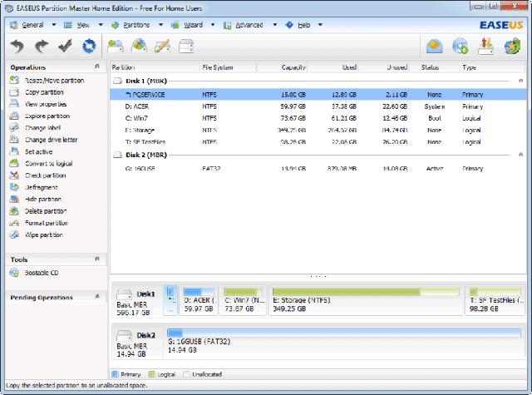Viewport: 532px width, 395px height.
Task: Click the Explore partition sidebar icon
Action: click(14, 116)
